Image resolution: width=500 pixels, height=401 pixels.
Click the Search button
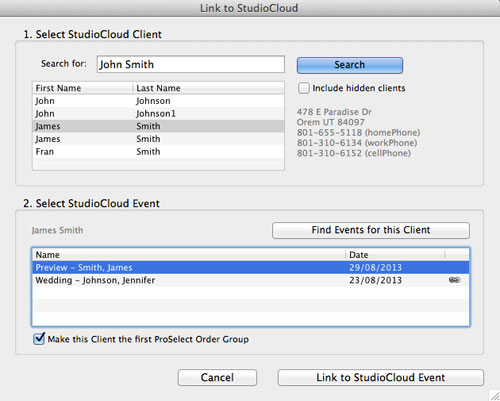(350, 65)
